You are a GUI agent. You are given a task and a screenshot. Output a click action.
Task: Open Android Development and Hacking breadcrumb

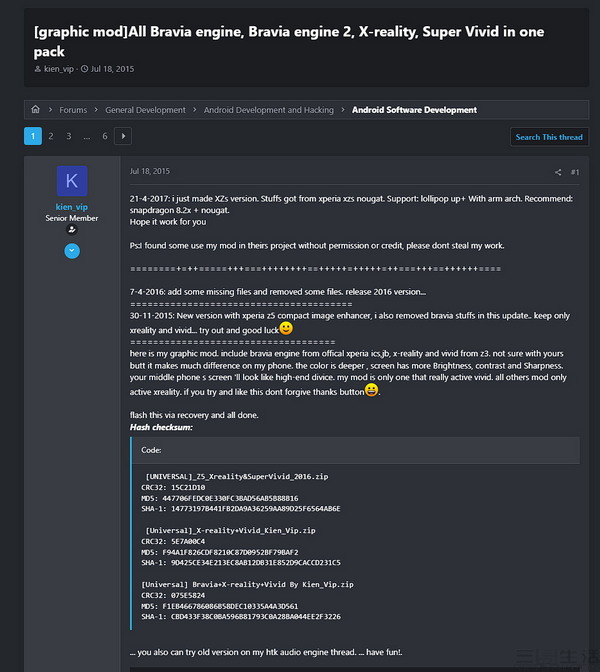269,110
